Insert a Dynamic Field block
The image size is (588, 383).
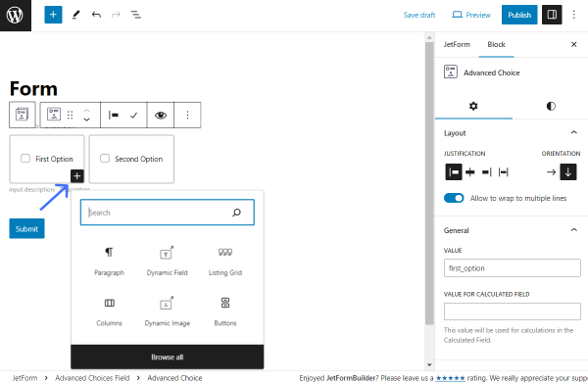(168, 261)
